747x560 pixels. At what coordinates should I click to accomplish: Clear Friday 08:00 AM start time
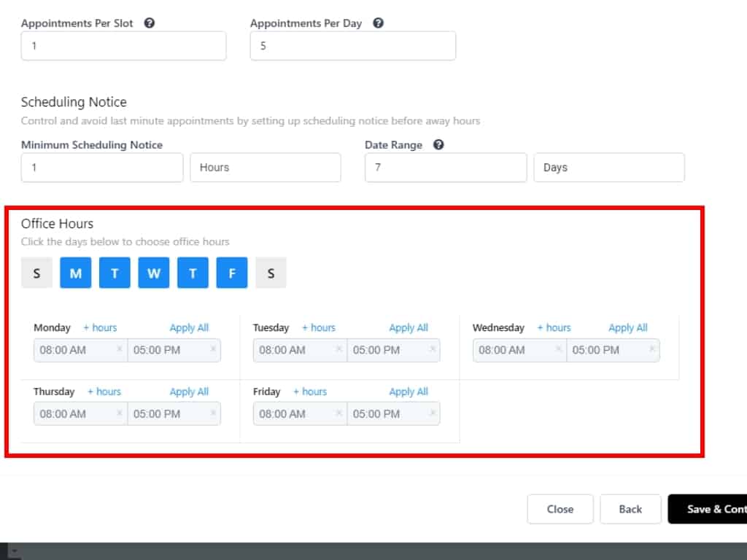coord(339,413)
